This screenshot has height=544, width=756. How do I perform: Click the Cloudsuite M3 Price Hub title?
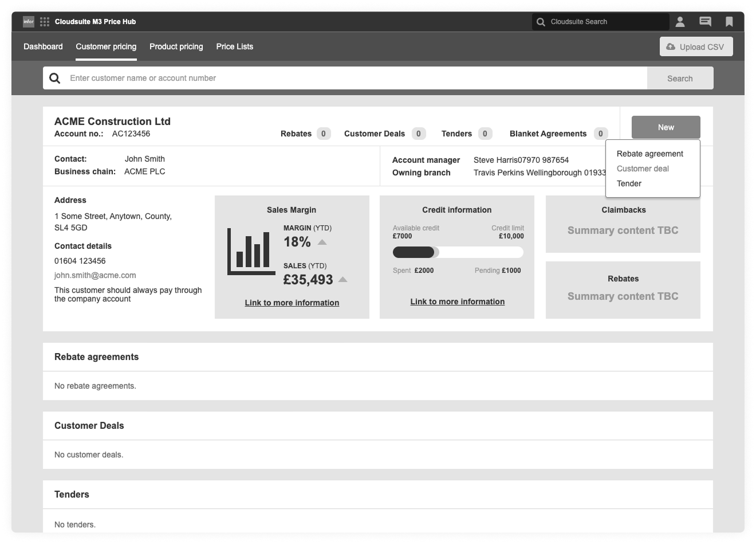tap(96, 22)
